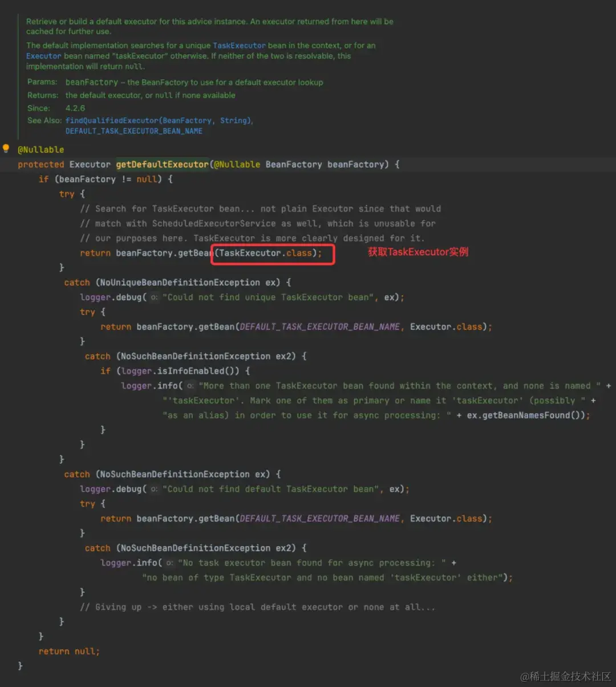Viewport: 616px width, 687px height.
Task: Open the TaskExecutor link in the documentation paragraph
Action: click(x=239, y=46)
